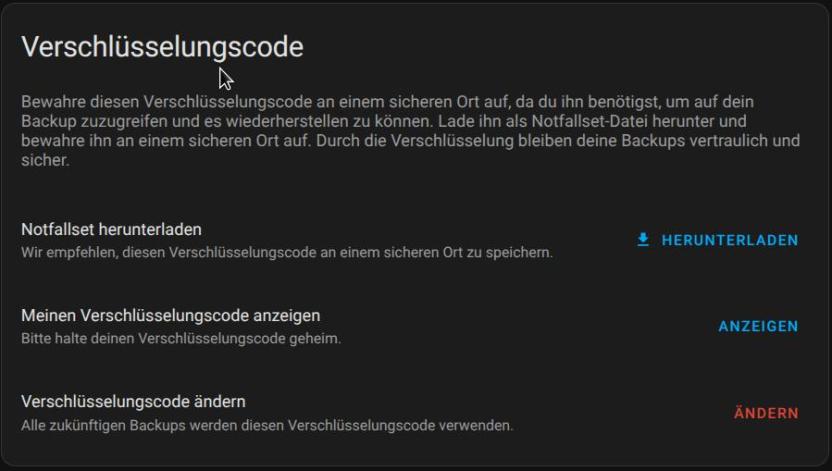Click the 'Alle zukünftigen Backups werden' hint text
The height and width of the screenshot is (471, 832).
pos(267,425)
